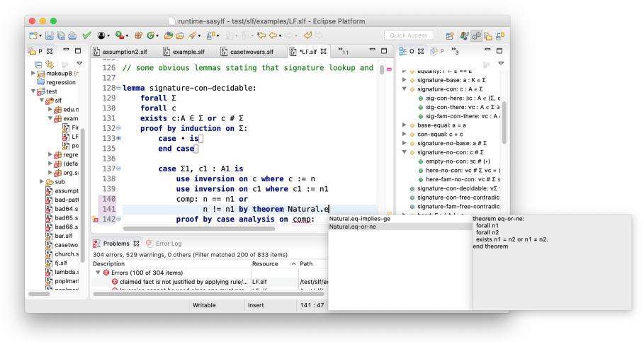Viewport: 644px width, 342px height.
Task: Select sig-con-here rule in Outline
Action: pyautogui.click(x=459, y=98)
